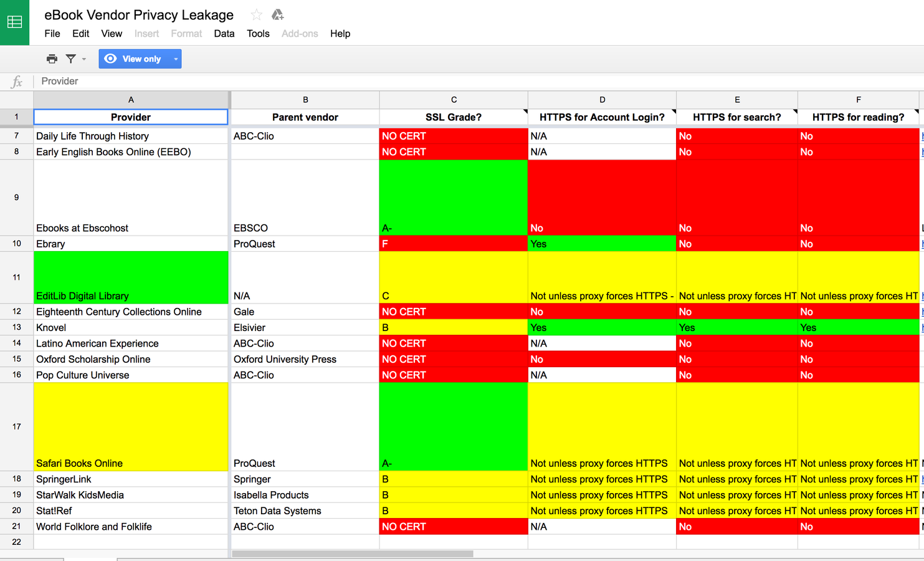Select column A header
Viewport: 924px width, 561px height.
click(131, 100)
